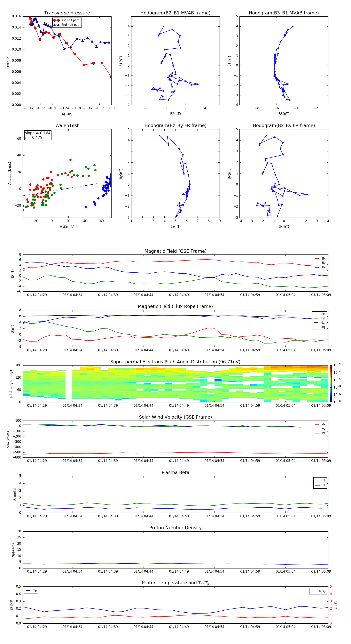Click '01/14 04:29' tick under GSE plot
351x644 pixels.
(x=37, y=295)
